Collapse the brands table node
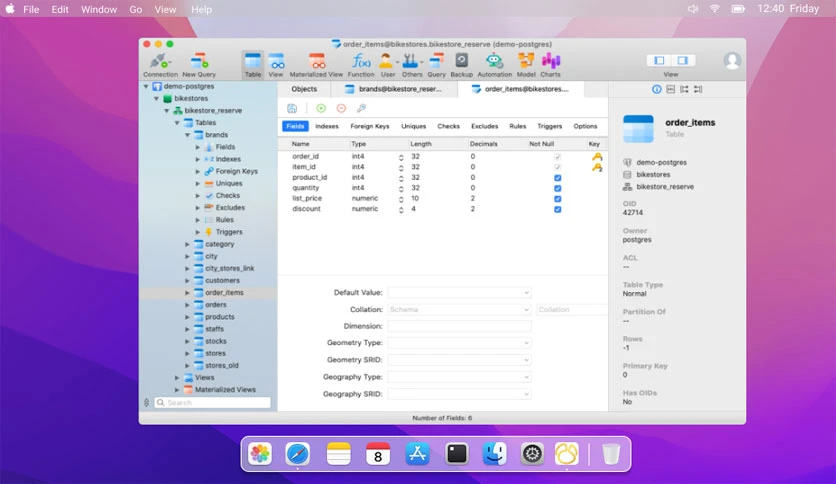 point(187,135)
